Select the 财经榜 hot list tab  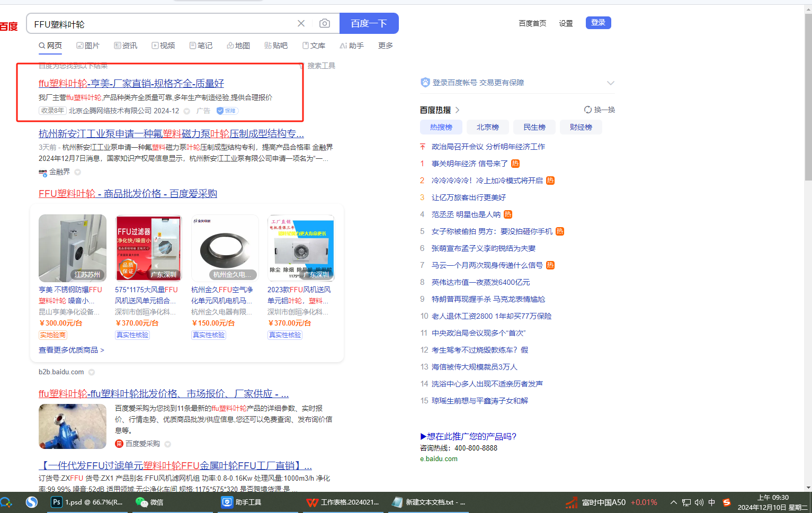pyautogui.click(x=581, y=127)
